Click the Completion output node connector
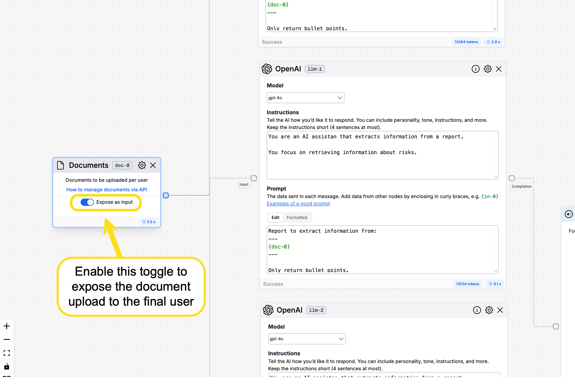575x392 pixels. click(511, 178)
